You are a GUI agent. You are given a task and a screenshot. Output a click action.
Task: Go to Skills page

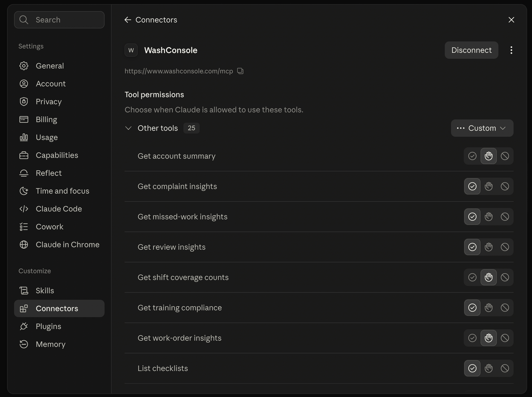tap(59, 291)
